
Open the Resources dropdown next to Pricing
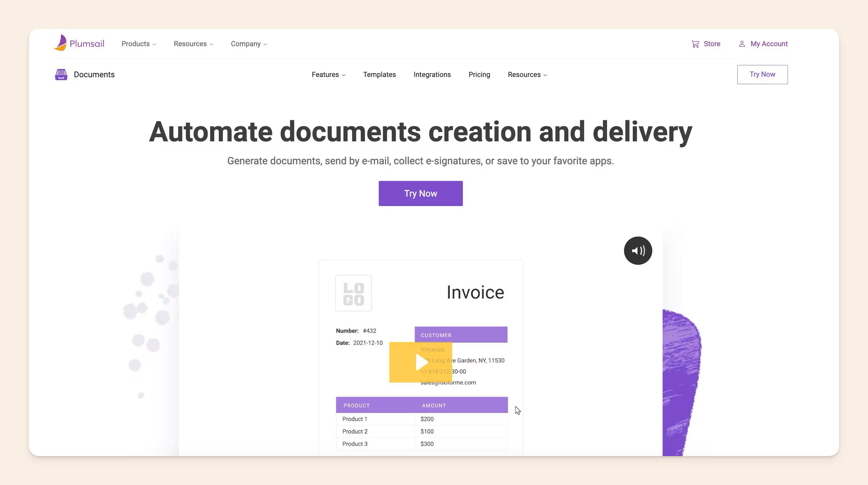(527, 74)
